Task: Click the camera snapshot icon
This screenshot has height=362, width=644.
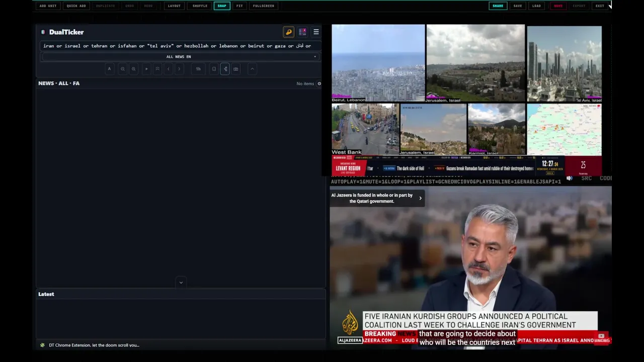Action: pos(236,69)
